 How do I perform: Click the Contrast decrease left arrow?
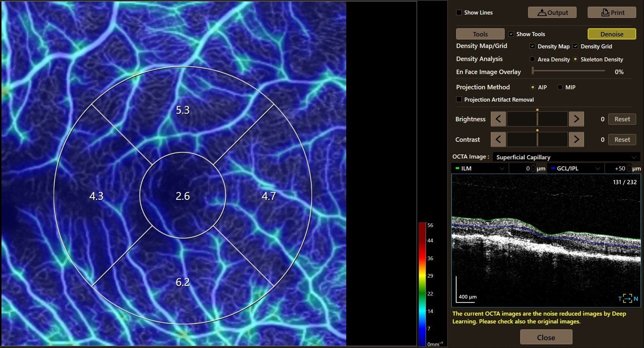(498, 140)
